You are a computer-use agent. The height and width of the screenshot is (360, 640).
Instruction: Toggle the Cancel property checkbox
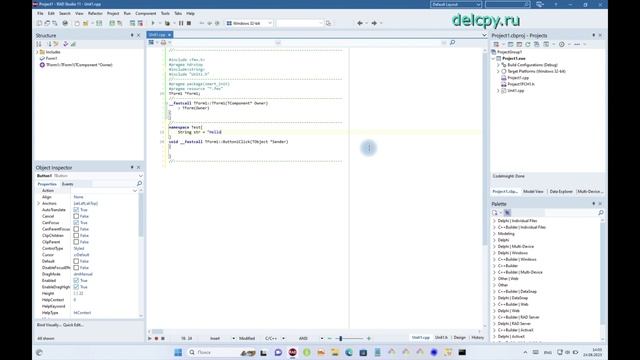tap(76, 216)
